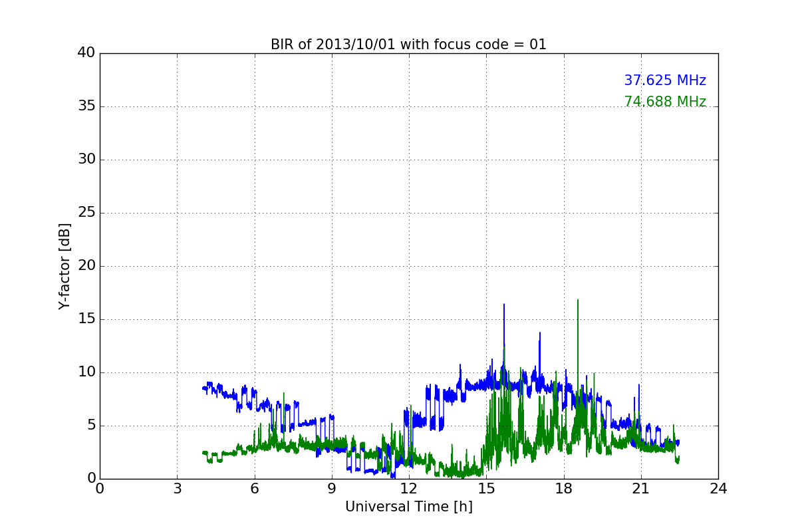Screen dimensions: 798x532
Task: Click the y-axis tick label '10'
Action: click(x=86, y=372)
